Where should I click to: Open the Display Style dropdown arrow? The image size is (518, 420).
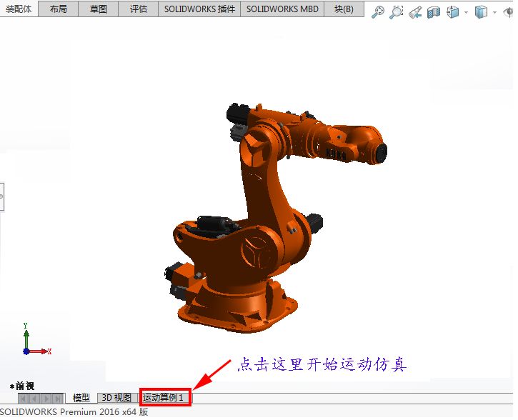tap(495, 12)
